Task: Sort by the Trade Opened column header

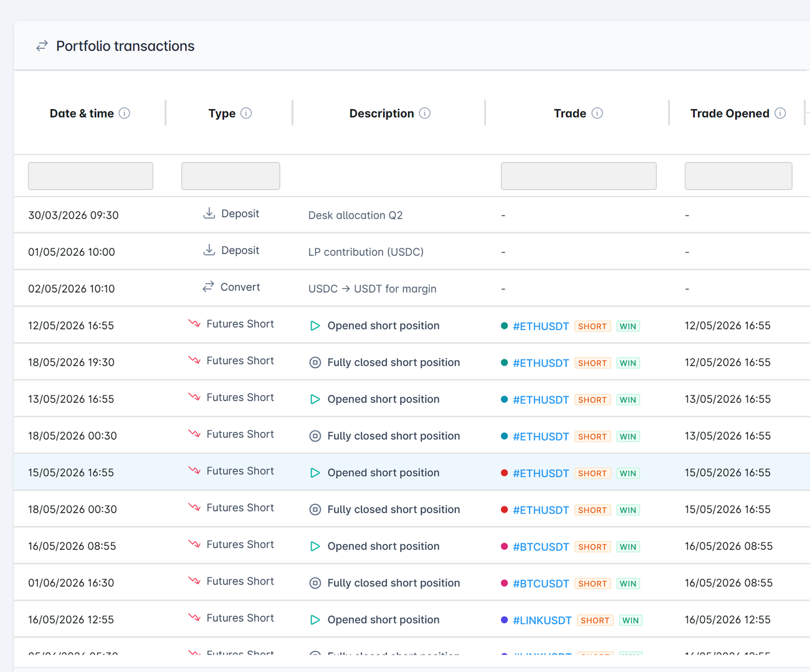Action: pos(730,113)
